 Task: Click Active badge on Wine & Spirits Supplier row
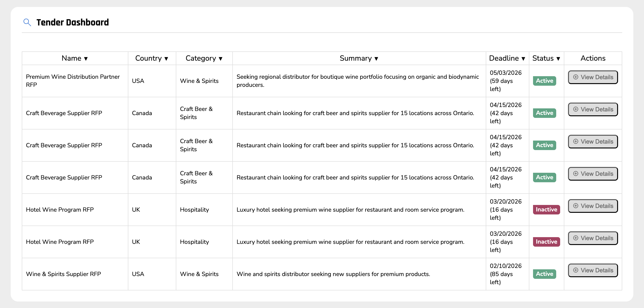pos(544,274)
